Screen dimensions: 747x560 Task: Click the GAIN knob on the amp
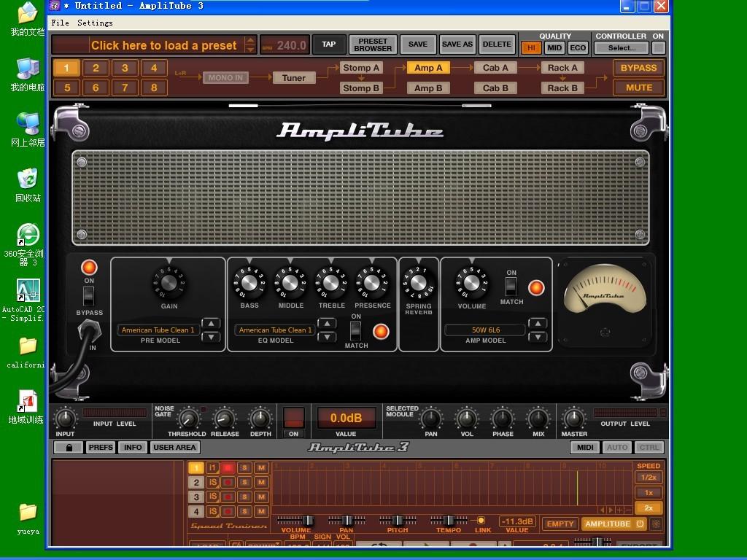click(169, 283)
